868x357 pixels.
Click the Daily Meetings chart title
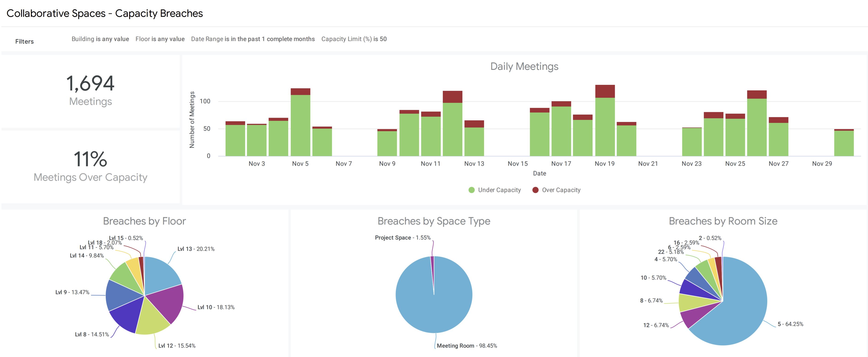[x=525, y=66]
